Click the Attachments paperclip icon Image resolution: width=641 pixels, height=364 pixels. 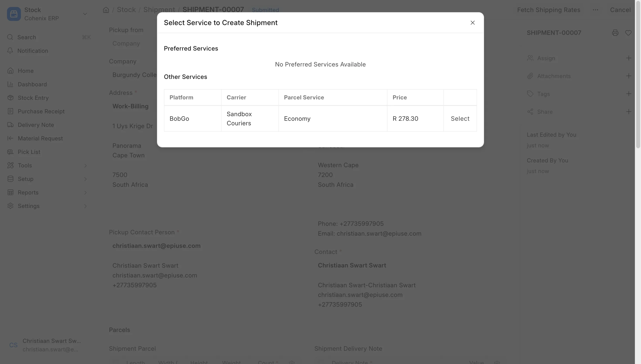click(x=530, y=76)
